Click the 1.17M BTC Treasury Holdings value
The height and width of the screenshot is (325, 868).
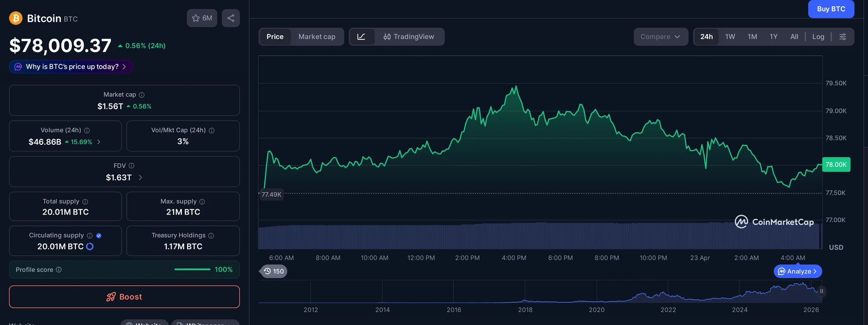coord(183,247)
